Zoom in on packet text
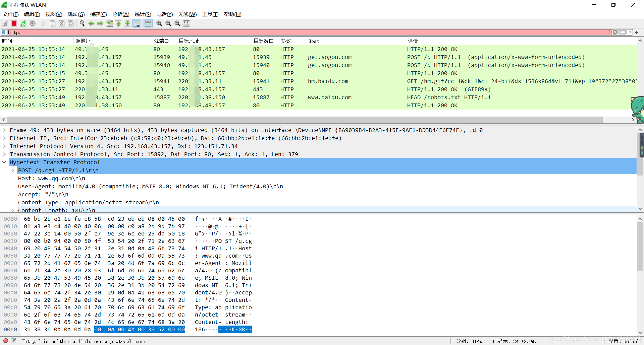Image resolution: width=644 pixels, height=345 pixels. click(159, 23)
